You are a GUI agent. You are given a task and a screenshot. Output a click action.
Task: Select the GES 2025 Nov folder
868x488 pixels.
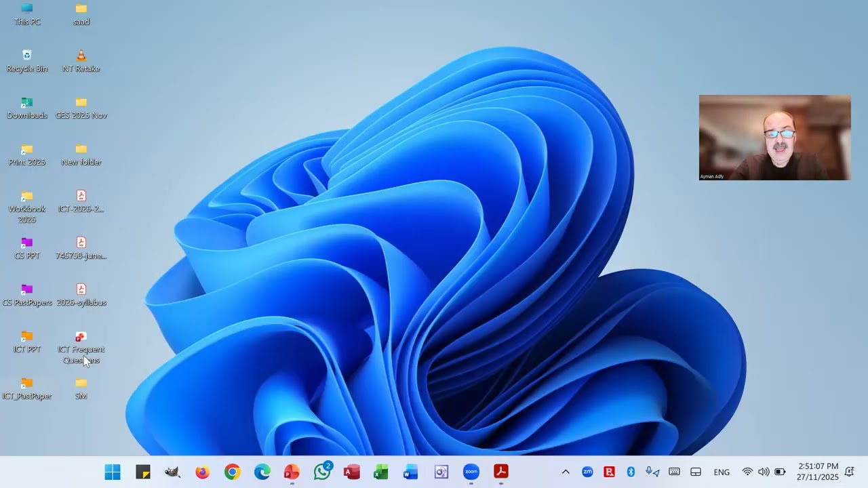click(81, 108)
